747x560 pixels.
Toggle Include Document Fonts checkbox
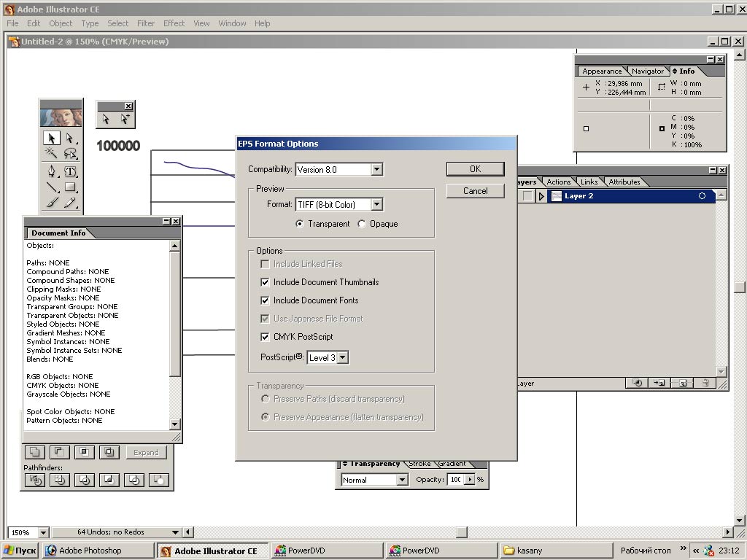point(265,300)
